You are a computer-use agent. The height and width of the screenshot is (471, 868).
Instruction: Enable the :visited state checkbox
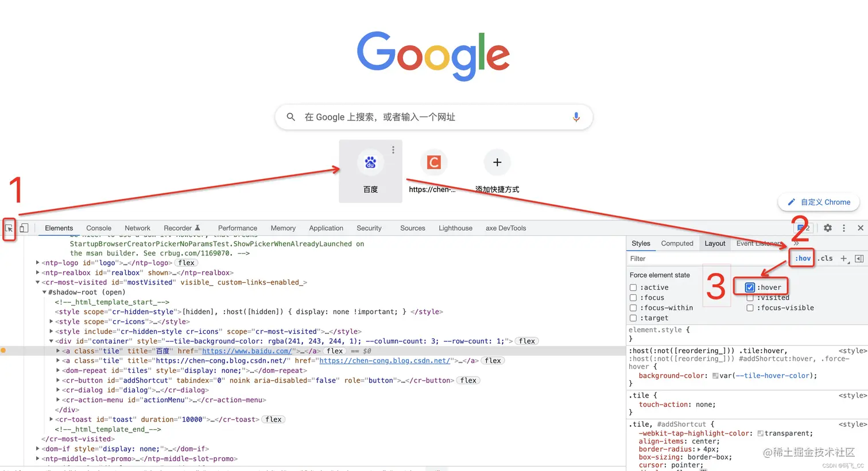tap(750, 298)
